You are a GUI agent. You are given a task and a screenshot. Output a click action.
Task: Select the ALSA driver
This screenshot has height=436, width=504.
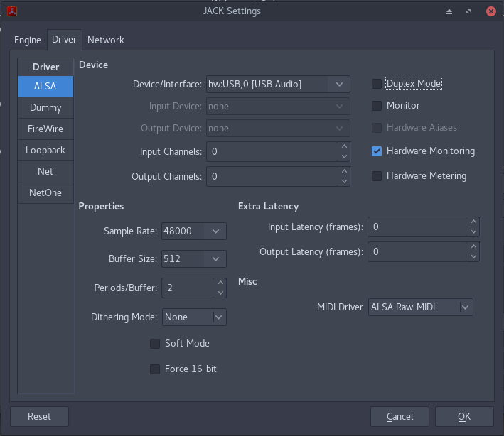(x=45, y=86)
